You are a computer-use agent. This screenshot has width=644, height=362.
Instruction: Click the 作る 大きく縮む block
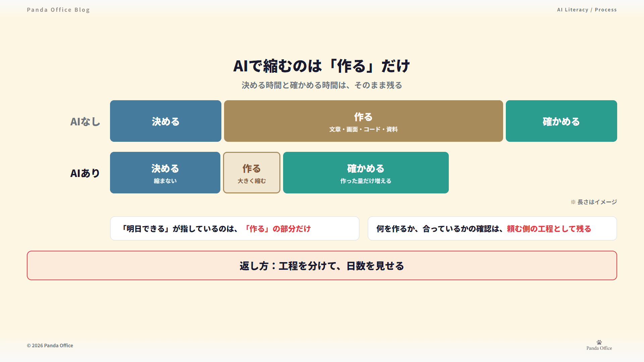pos(252,173)
